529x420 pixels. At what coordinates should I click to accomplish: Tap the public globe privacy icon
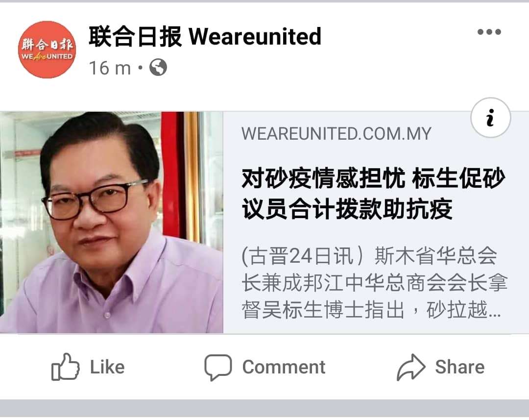(x=158, y=67)
